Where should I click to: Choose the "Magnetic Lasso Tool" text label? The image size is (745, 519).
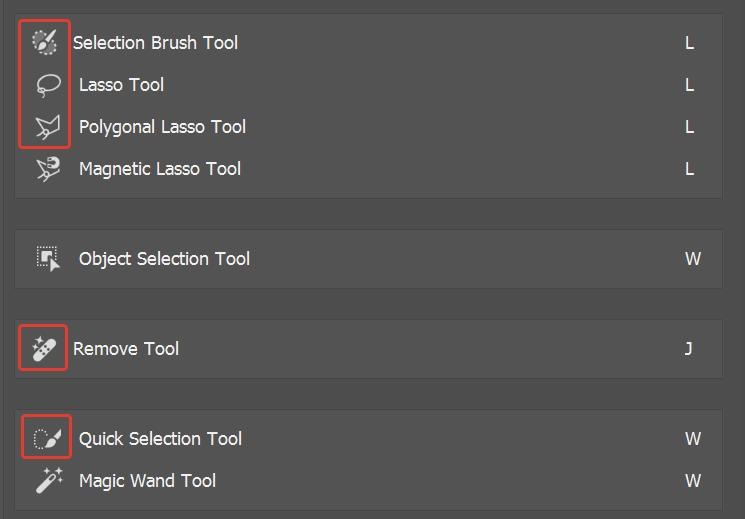point(160,169)
